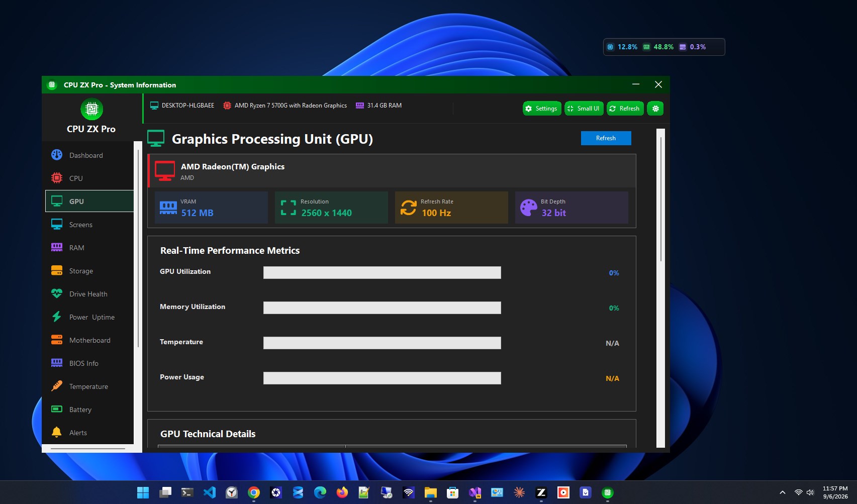Click the Drive Health heart icon
This screenshot has width=857, height=504.
click(57, 294)
